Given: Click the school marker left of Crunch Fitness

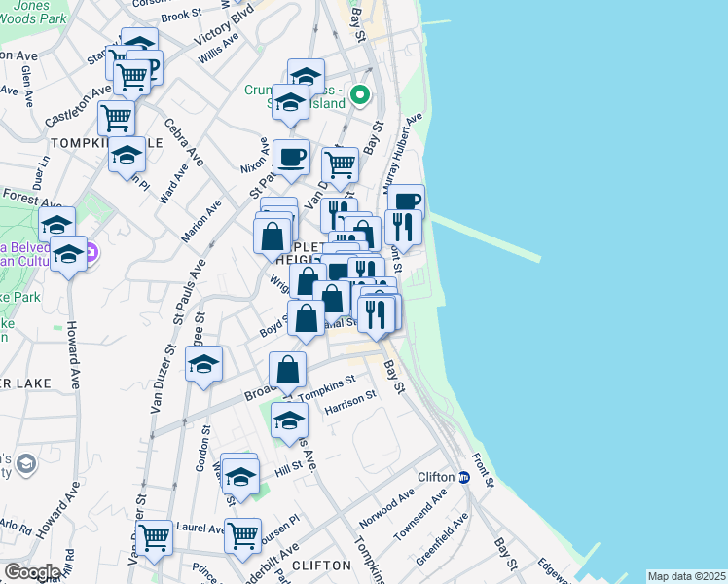Looking at the screenshot, I should coord(290,102).
